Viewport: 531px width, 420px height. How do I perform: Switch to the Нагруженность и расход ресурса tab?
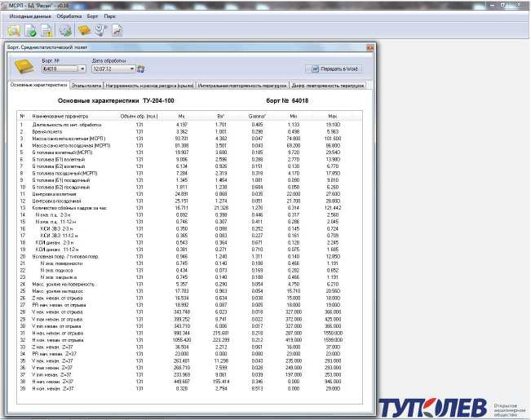pyautogui.click(x=149, y=86)
